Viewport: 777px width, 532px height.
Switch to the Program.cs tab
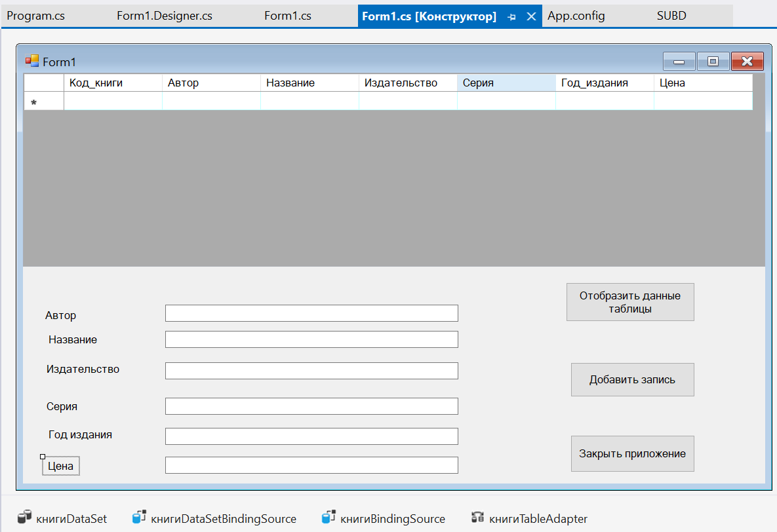pyautogui.click(x=36, y=16)
